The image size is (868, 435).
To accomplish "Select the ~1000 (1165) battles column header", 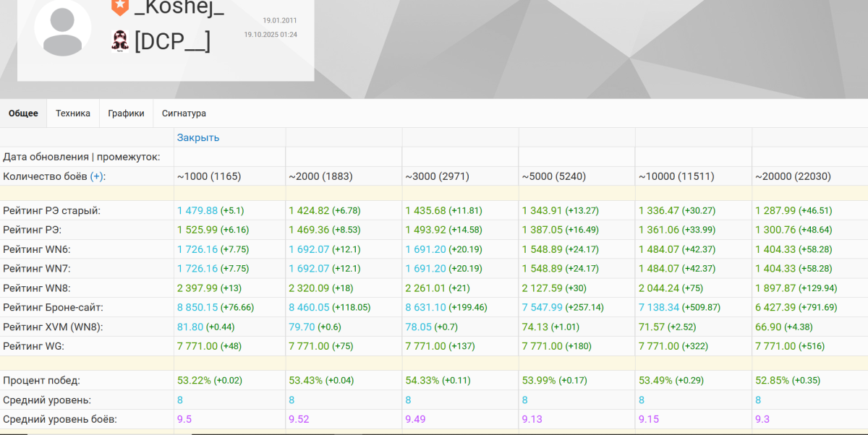I will point(209,176).
